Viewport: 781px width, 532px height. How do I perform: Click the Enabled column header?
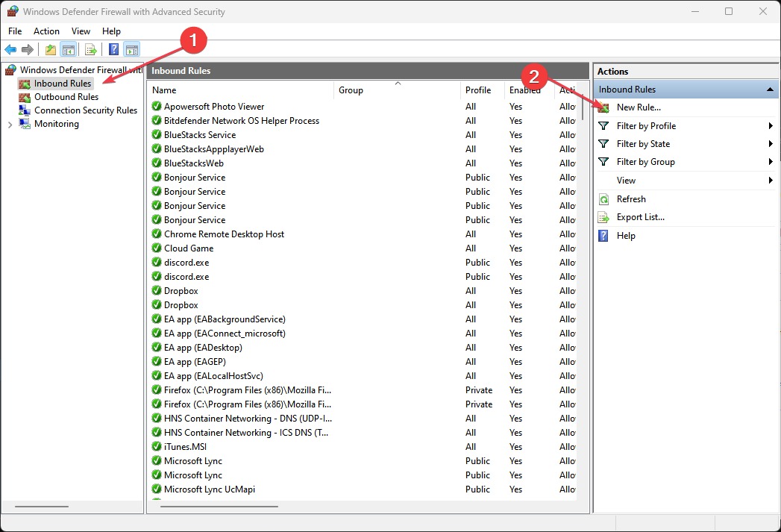529,90
